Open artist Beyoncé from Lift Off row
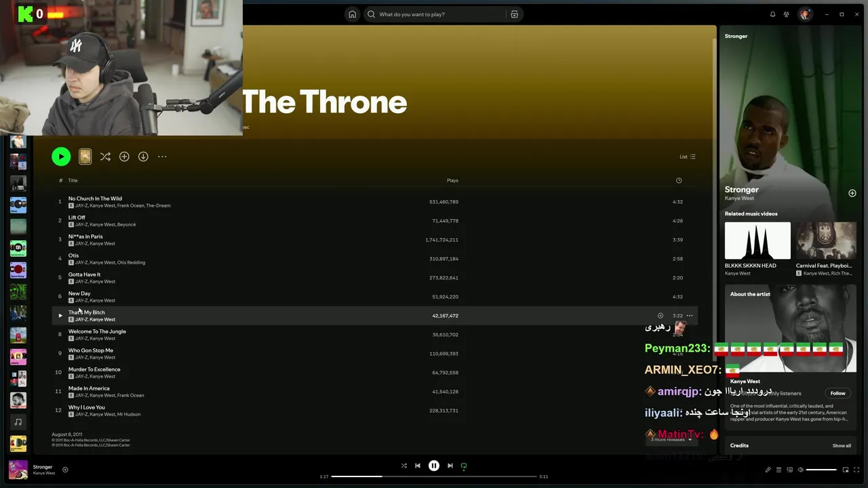868x488 pixels. pyautogui.click(x=126, y=224)
